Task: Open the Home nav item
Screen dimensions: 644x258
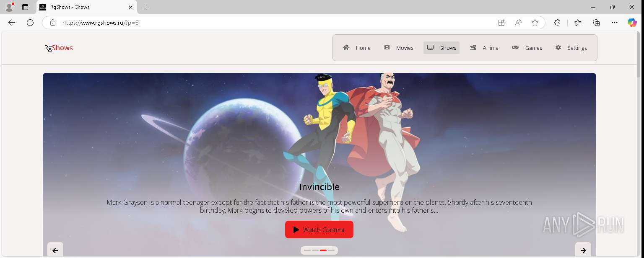Action: coord(357,48)
